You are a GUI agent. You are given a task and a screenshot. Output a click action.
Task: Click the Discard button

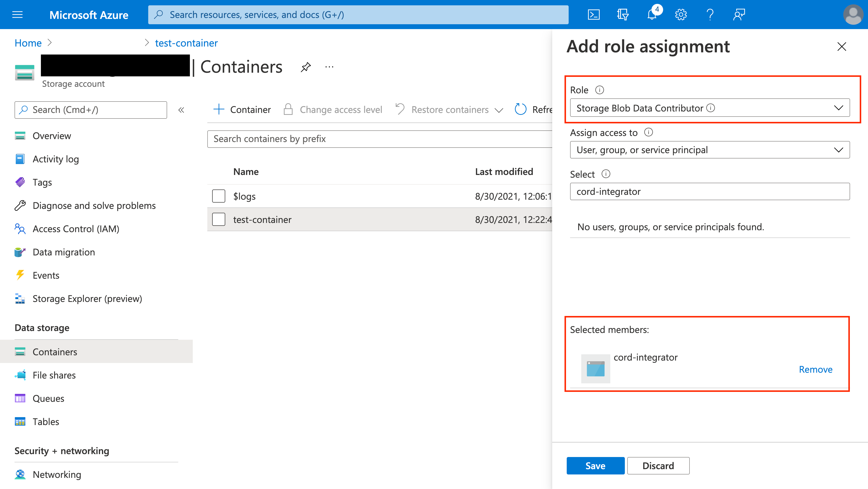658,466
